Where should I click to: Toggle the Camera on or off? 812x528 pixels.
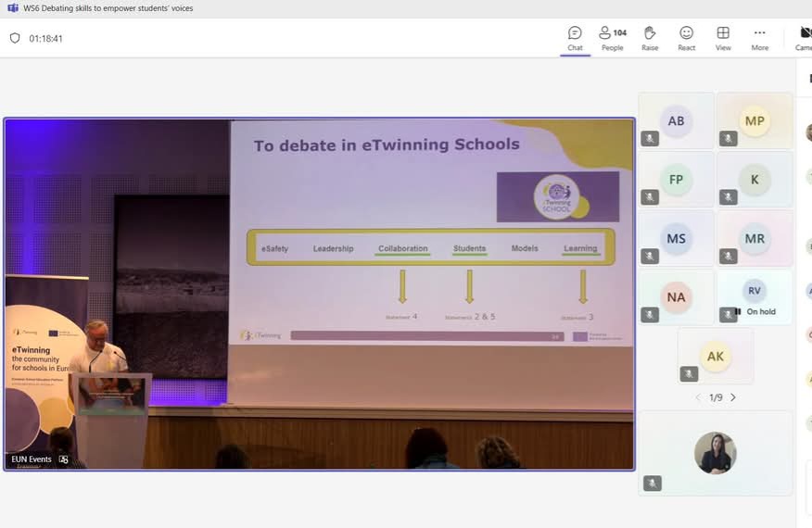[804, 38]
